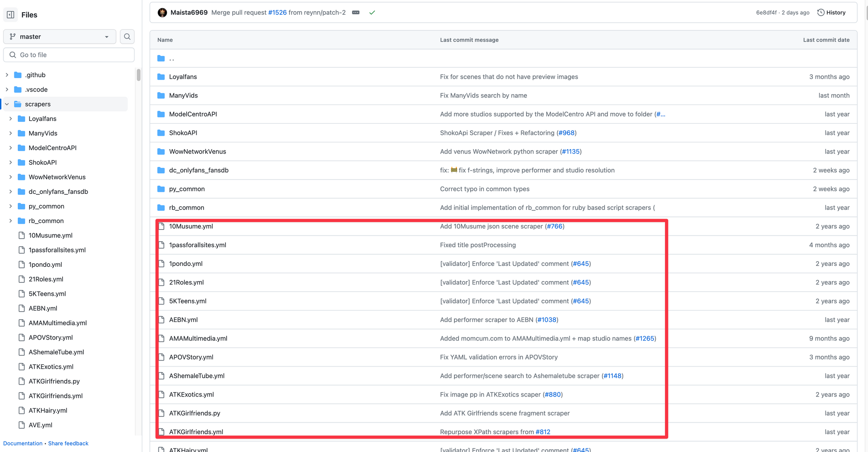View commit status check mark
Image resolution: width=868 pixels, height=452 pixels.
click(372, 13)
